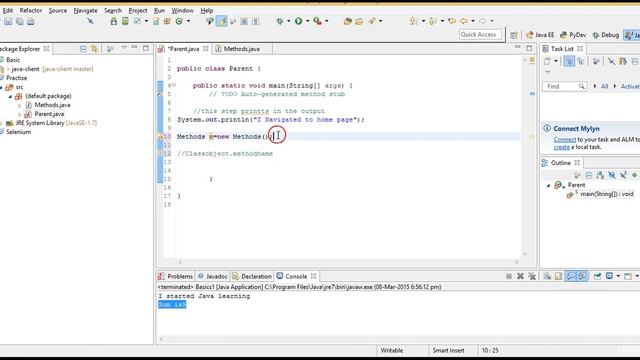
Task: Click Remove Launch X icon in Console
Action: [x=520, y=276]
